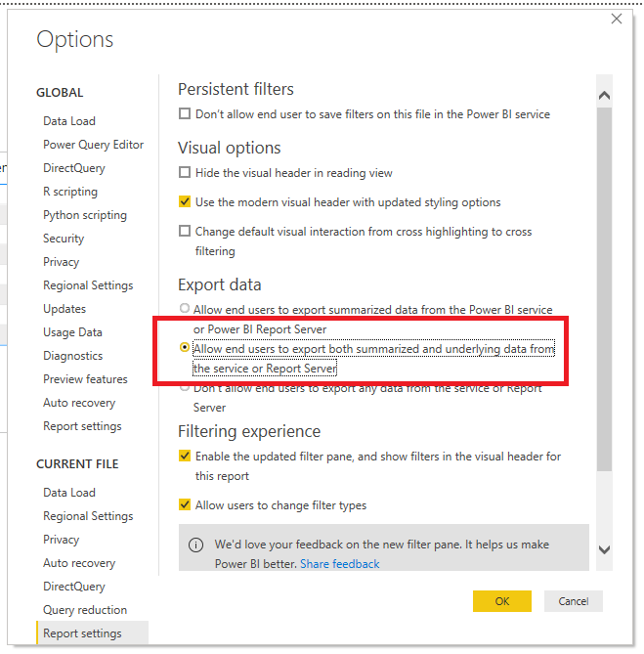644x654 pixels.
Task: Open Global Privacy settings
Action: point(62,262)
